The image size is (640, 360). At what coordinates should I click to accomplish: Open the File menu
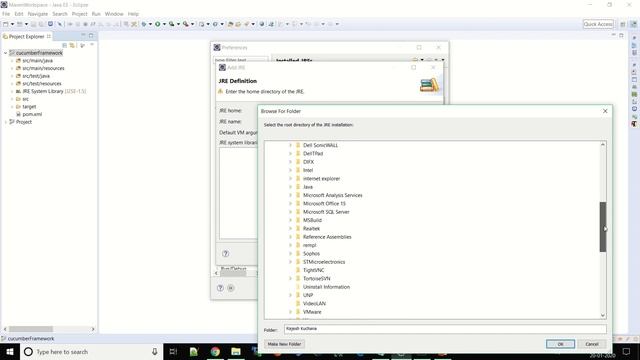click(6, 14)
